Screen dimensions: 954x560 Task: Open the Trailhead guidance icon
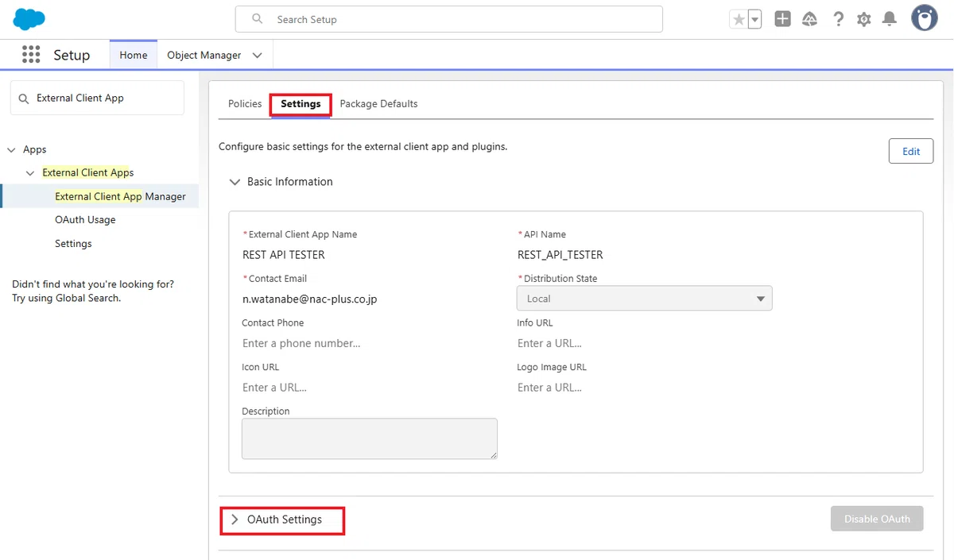point(810,20)
